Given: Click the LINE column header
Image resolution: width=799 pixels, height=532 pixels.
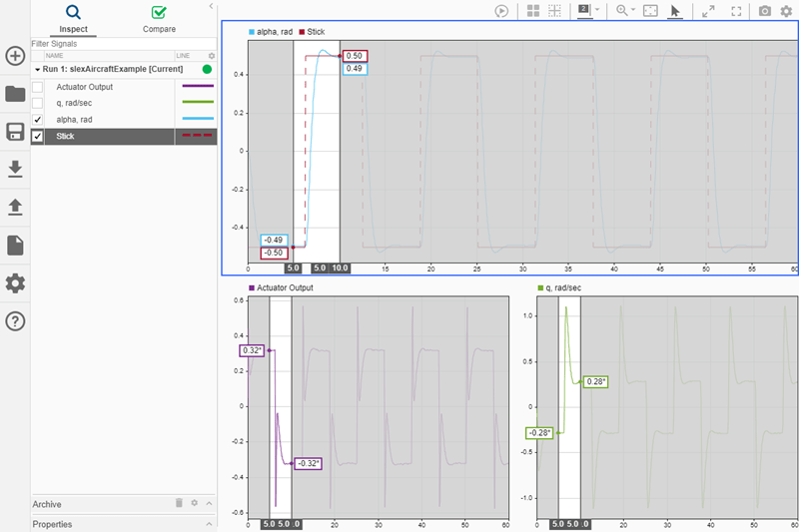Looking at the screenshot, I should click(183, 56).
